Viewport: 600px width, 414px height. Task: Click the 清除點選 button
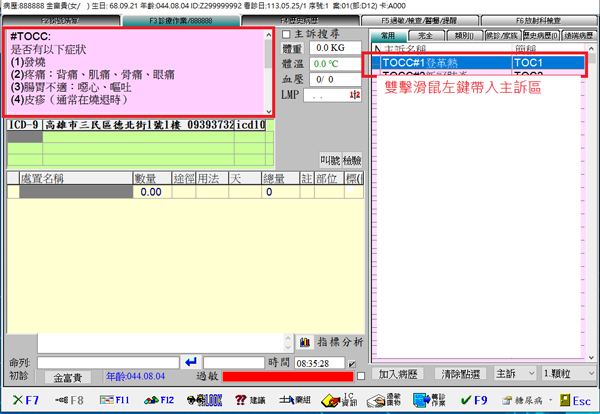point(461,373)
